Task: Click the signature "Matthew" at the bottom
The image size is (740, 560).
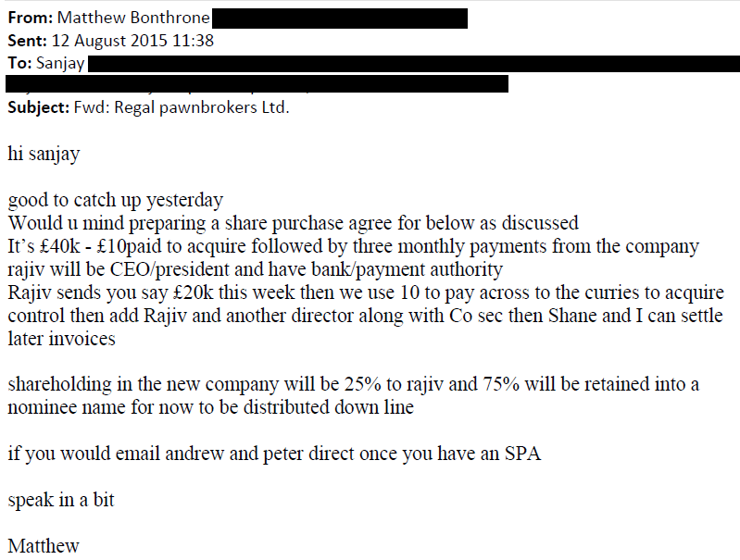Action: click(x=44, y=546)
